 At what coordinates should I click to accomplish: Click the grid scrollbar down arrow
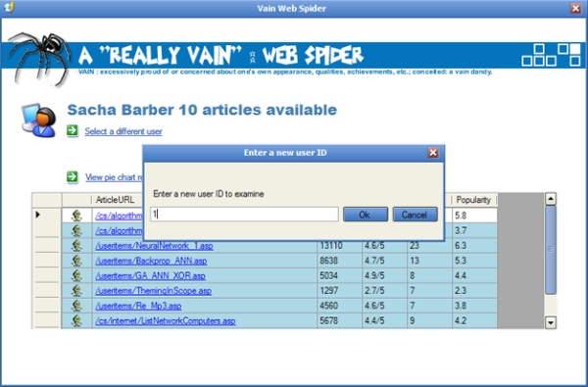(550, 322)
